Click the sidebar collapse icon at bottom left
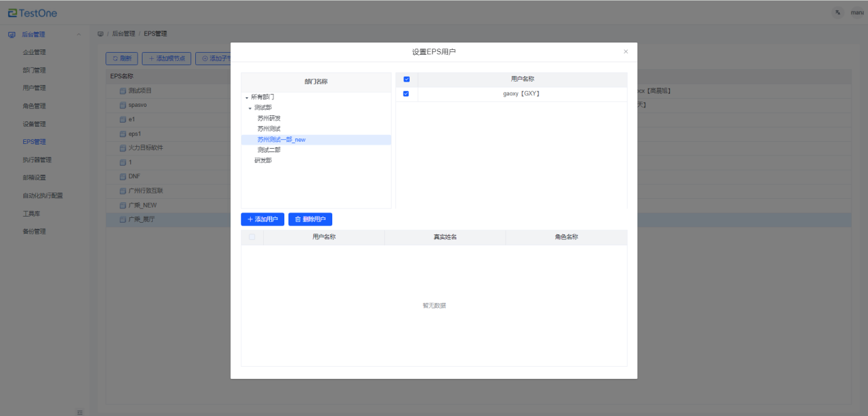The width and height of the screenshot is (868, 416). coord(79,412)
